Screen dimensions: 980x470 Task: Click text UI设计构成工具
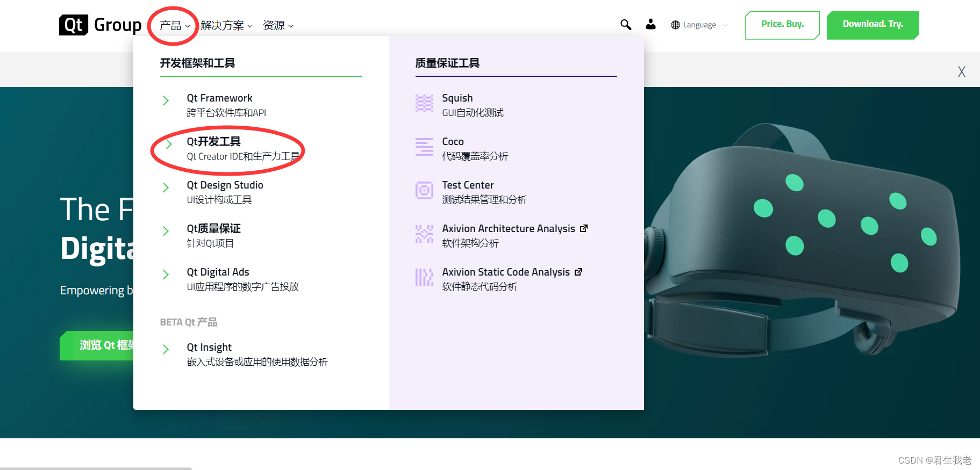pyautogui.click(x=219, y=200)
